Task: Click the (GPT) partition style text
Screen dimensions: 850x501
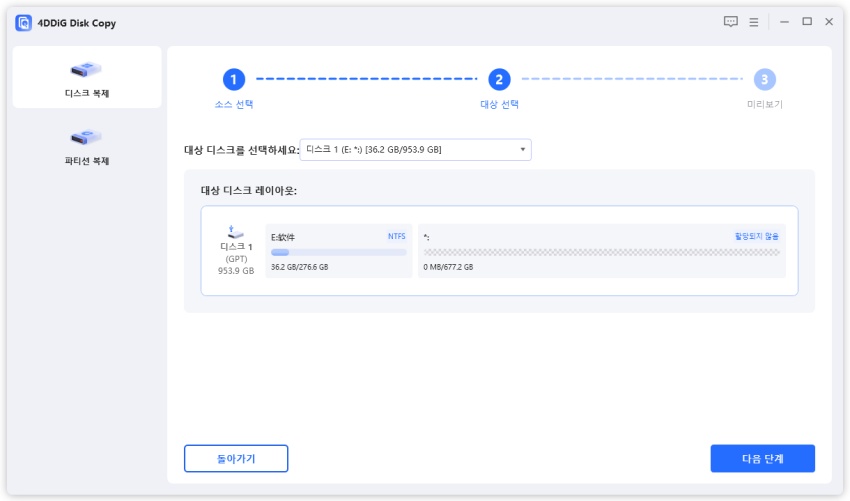Action: pyautogui.click(x=236, y=259)
